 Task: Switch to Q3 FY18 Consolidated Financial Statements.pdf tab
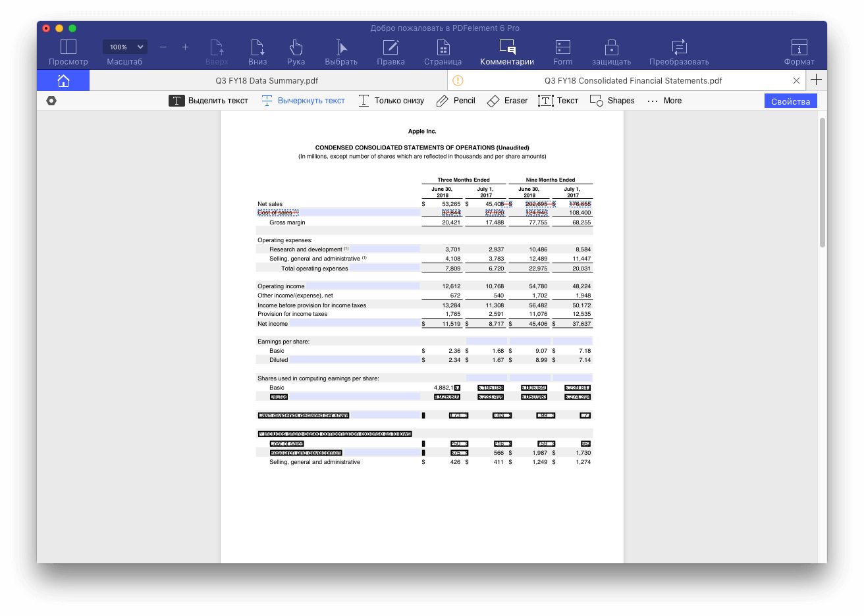[633, 80]
